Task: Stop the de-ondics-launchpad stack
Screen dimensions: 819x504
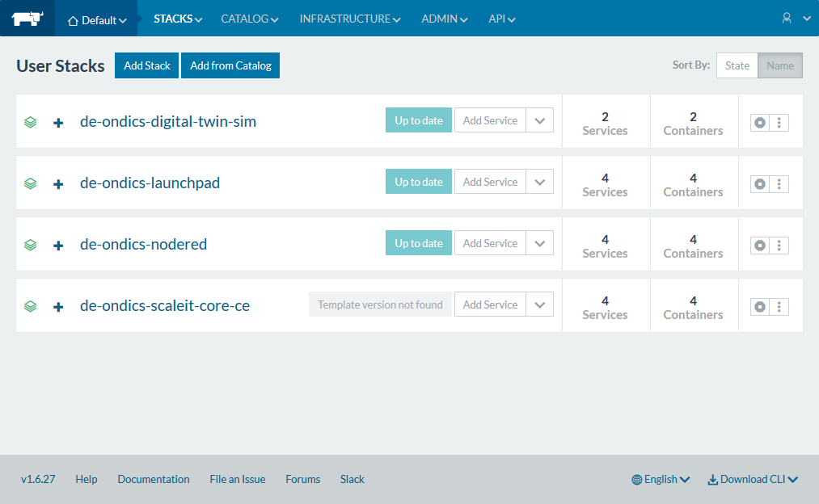Action: [760, 184]
